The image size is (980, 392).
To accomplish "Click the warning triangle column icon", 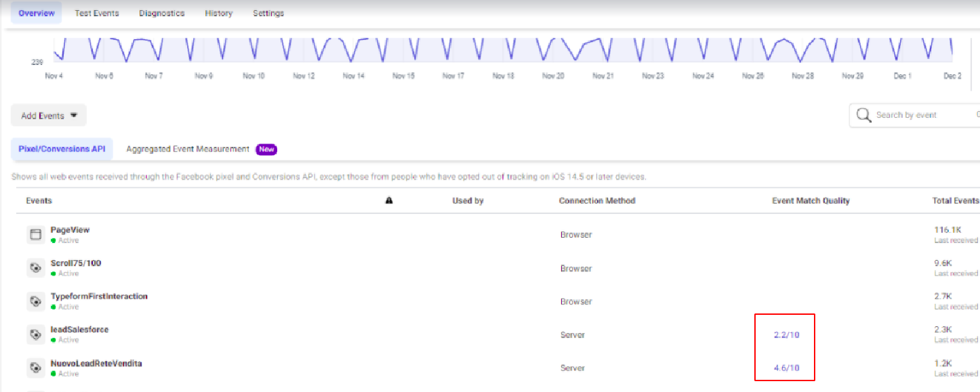I will click(x=389, y=200).
